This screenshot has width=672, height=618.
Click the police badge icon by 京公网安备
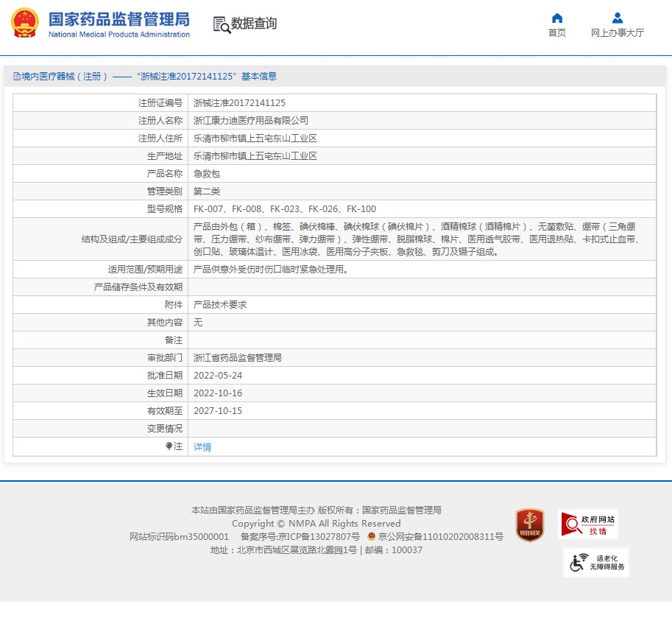(x=372, y=536)
